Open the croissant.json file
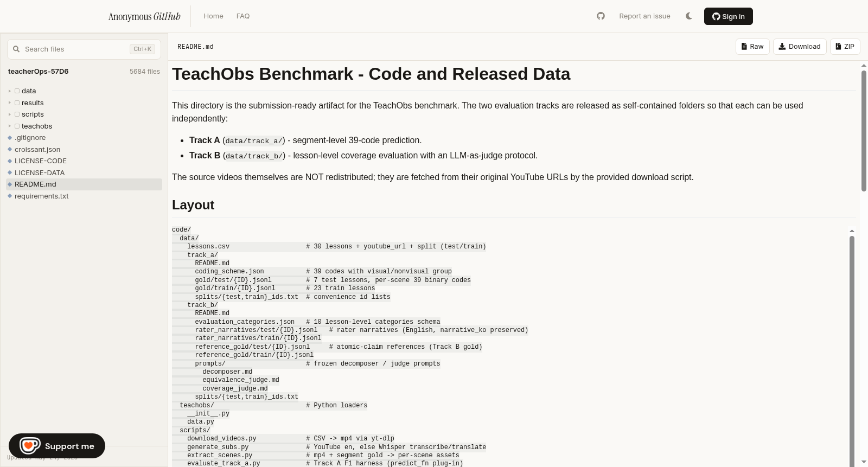This screenshot has width=868, height=467. point(37,150)
